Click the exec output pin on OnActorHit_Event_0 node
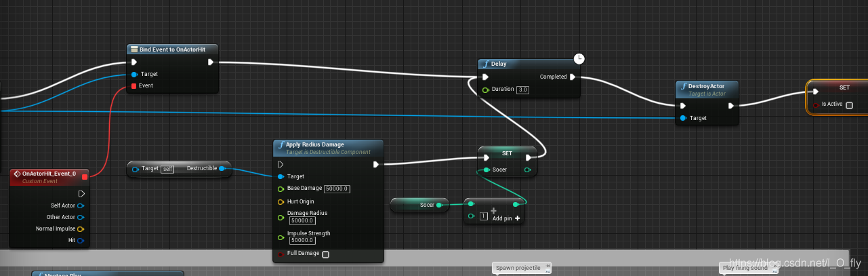The width and height of the screenshot is (868, 276). click(x=81, y=193)
